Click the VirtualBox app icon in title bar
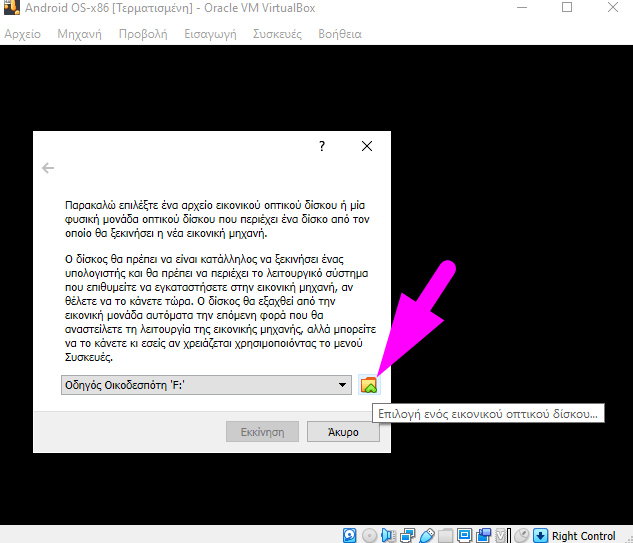 pyautogui.click(x=12, y=7)
